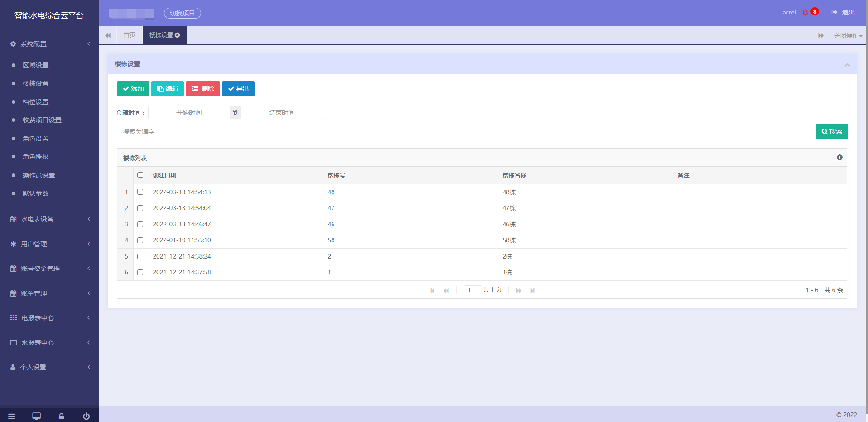Open 楼栋设置 in sidebar
Screen dimensions: 868x422
36,83
